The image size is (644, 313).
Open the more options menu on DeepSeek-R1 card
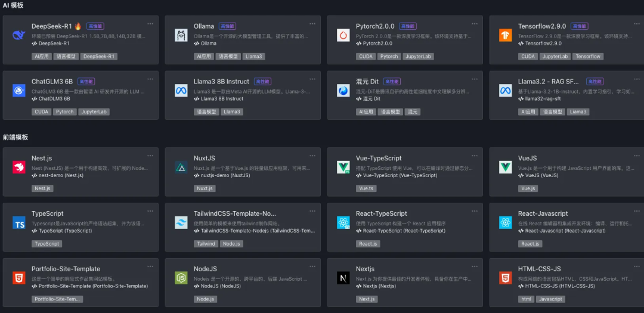150,23
